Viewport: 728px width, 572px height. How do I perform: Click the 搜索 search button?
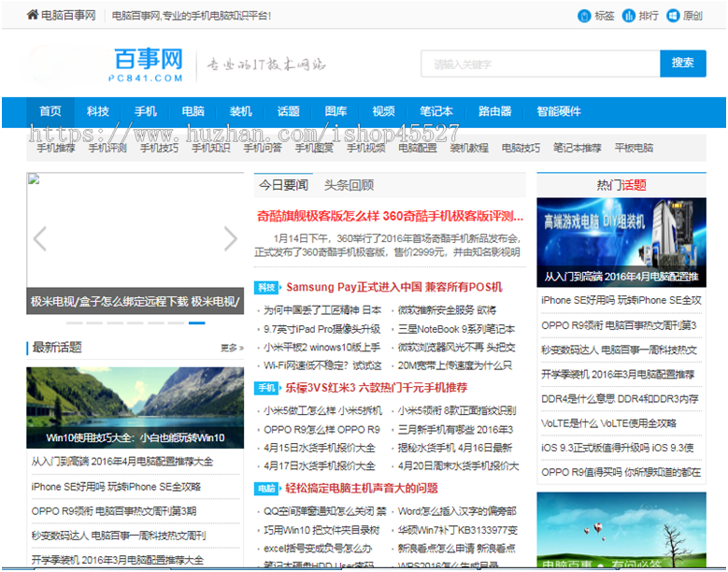[x=683, y=64]
